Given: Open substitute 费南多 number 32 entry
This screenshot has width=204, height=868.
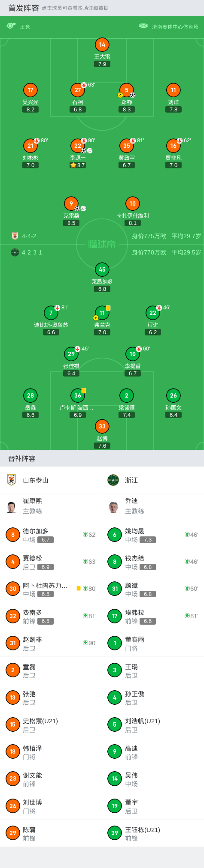Looking at the screenshot, I should pyautogui.click(x=51, y=616).
